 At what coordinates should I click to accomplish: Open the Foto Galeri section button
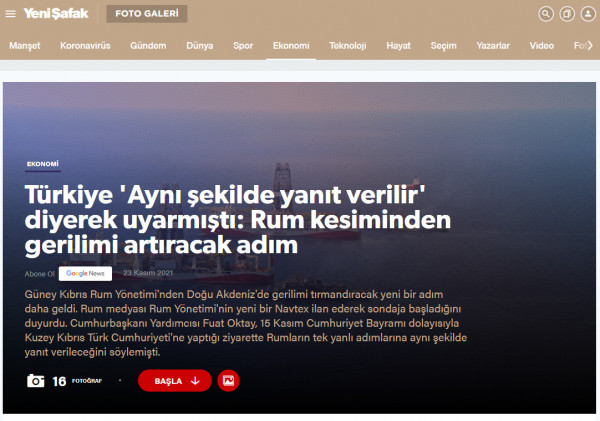pos(143,14)
